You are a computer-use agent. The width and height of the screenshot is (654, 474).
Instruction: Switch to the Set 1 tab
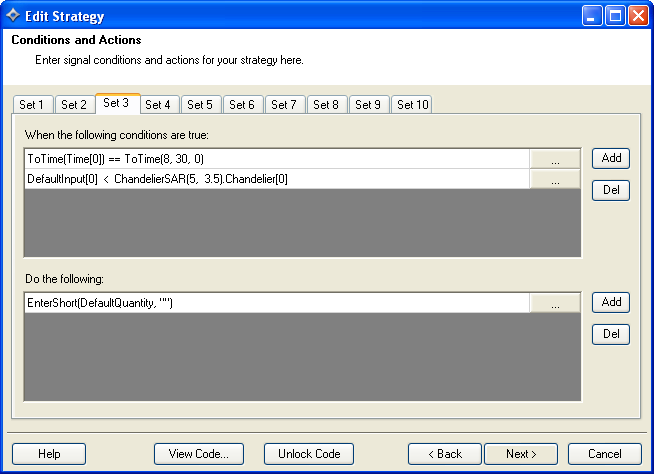point(33,104)
